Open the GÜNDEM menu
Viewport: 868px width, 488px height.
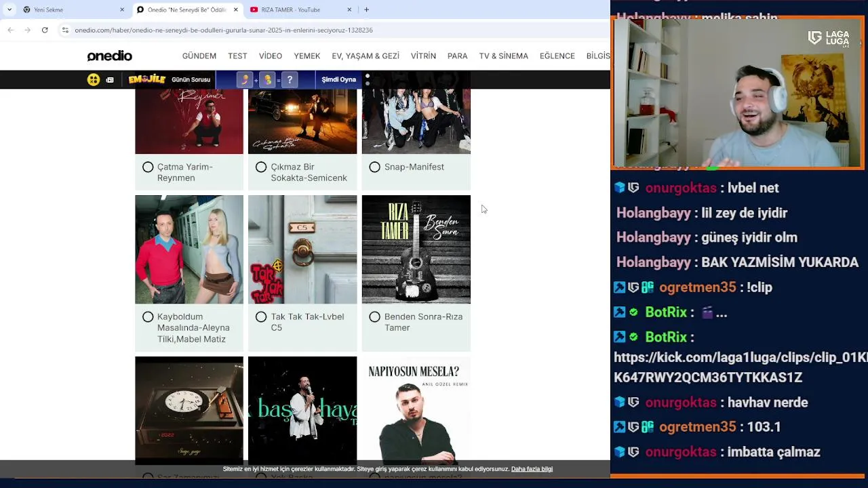[x=199, y=56]
